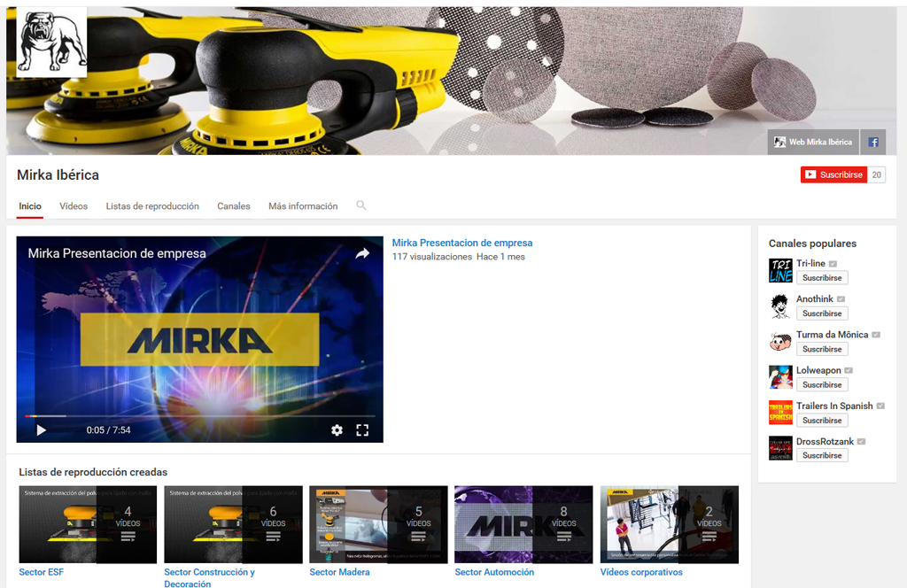Click the Listas de reproducción creadas heading
The height and width of the screenshot is (588, 907).
[x=93, y=472]
